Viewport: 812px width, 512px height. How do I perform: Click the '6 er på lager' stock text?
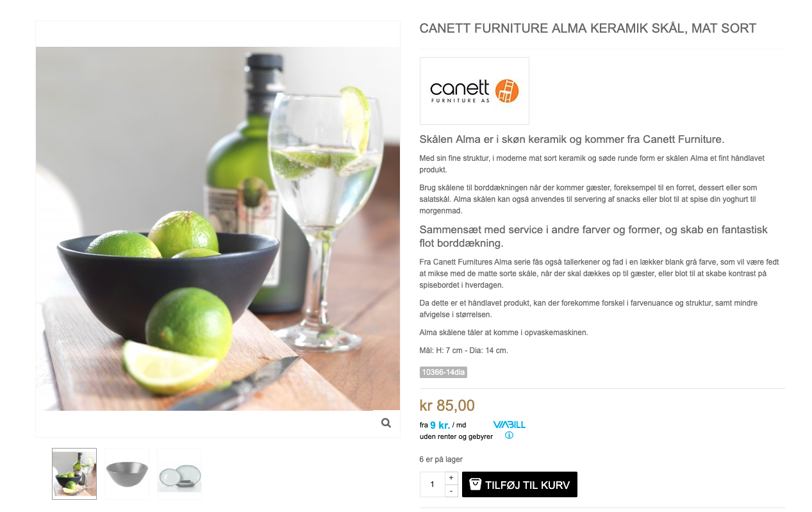(x=441, y=459)
